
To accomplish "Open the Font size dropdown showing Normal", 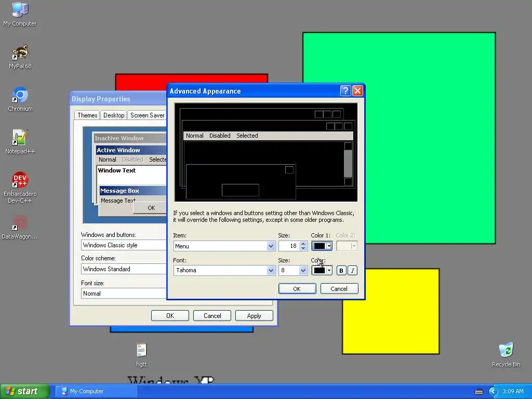I will pyautogui.click(x=124, y=294).
